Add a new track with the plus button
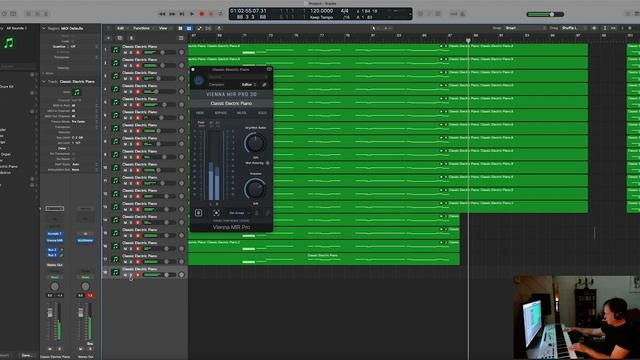640x360 pixels. [x=108, y=38]
